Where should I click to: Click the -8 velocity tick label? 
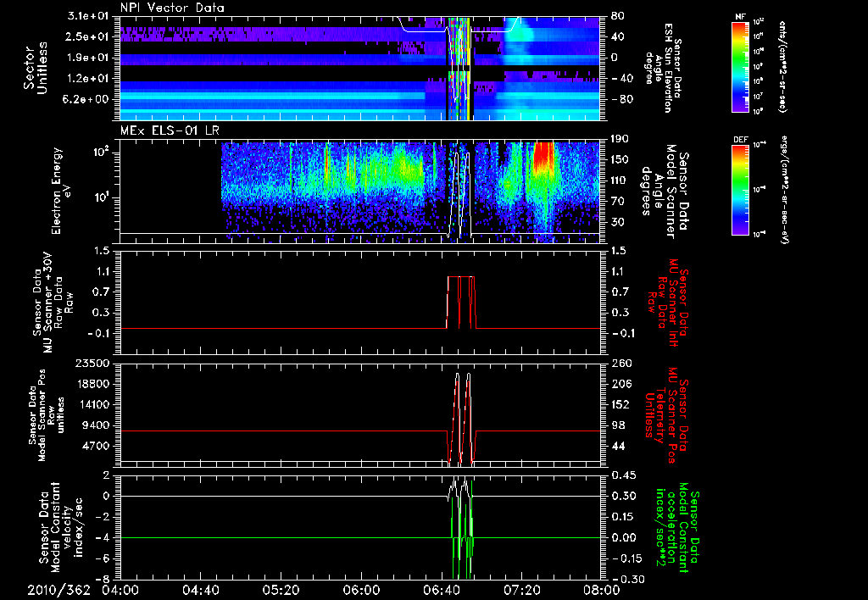pyautogui.click(x=103, y=579)
